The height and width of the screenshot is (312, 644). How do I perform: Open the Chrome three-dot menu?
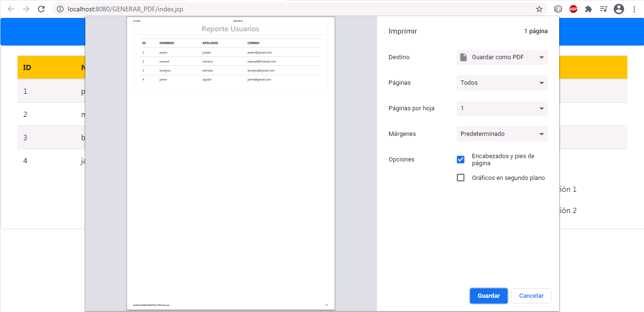coord(634,9)
